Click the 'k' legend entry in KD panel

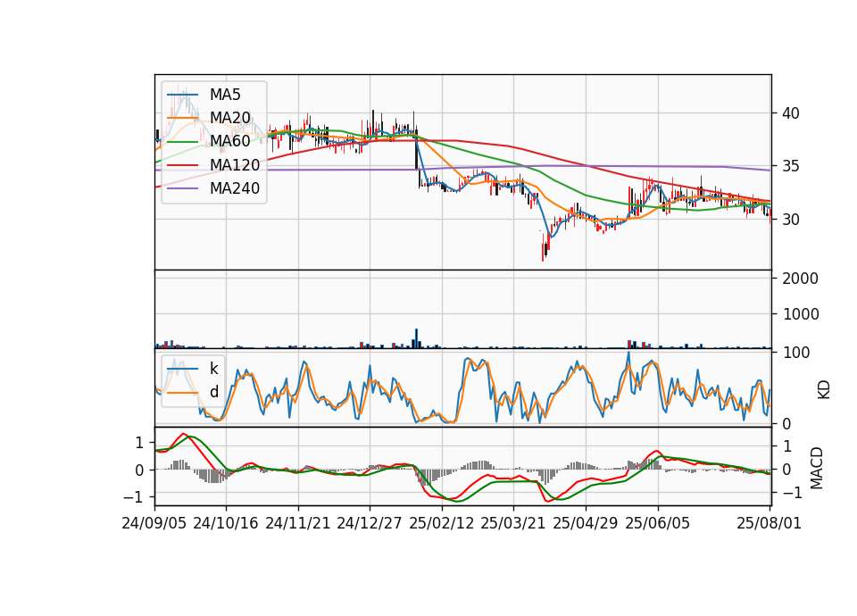point(213,369)
